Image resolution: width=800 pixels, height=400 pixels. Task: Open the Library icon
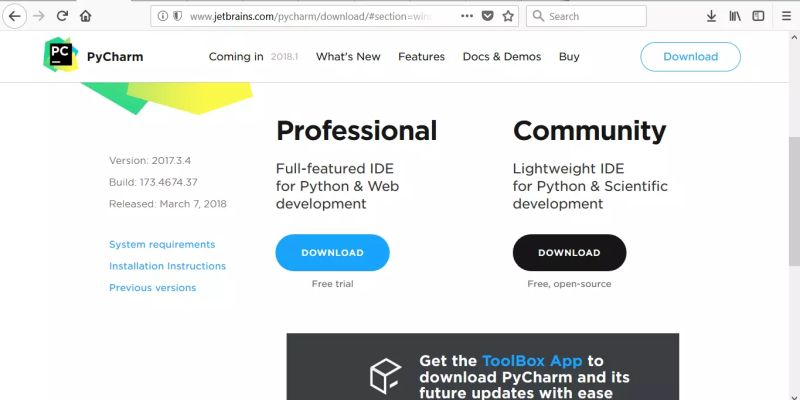pyautogui.click(x=735, y=16)
